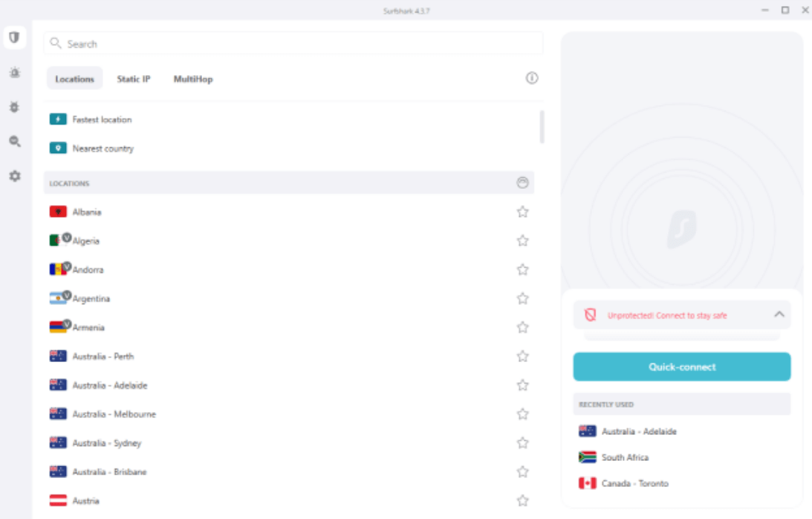Open the Search sidebar magnifier icon
Viewport: 812px width, 519px height.
[15, 141]
